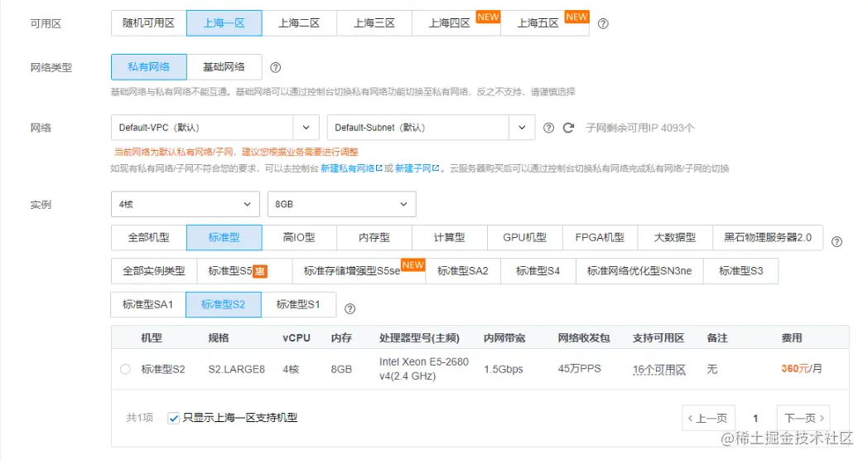Select the 标准型S2 S2.LARGE8 radio button
This screenshot has width=868, height=461.
pos(125,369)
